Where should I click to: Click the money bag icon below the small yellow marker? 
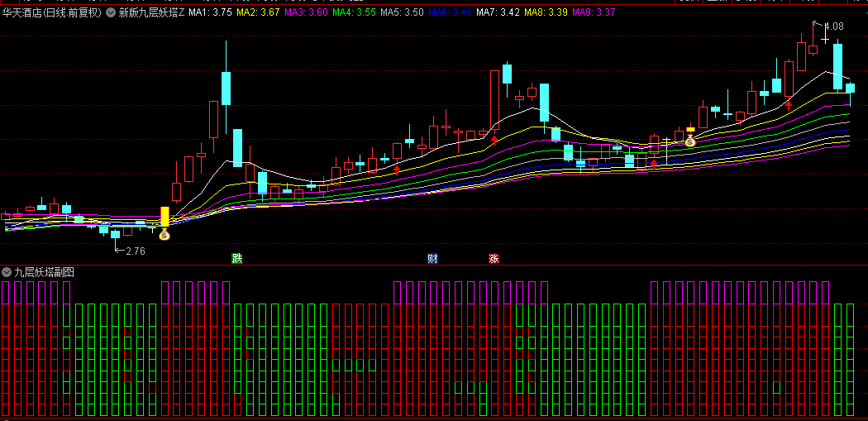coord(690,141)
